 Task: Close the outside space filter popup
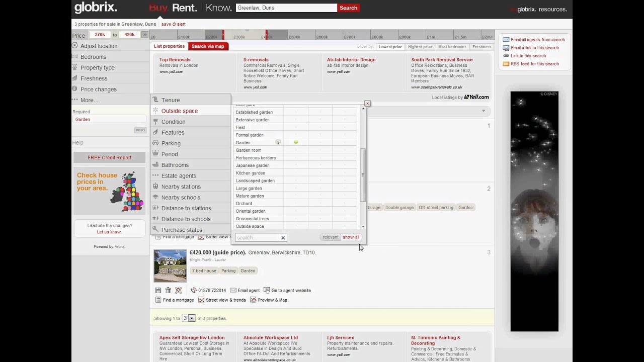tap(367, 103)
